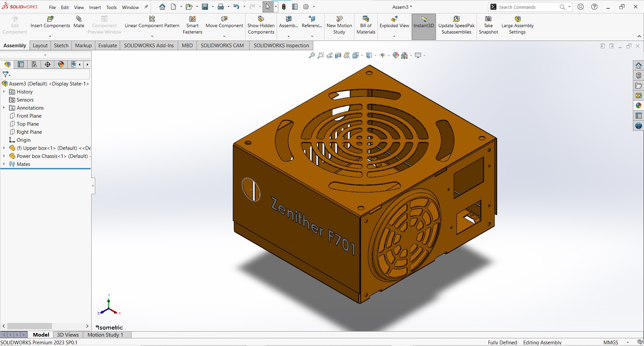Viewport: 644px width, 346px height.
Task: Click the MMGS unit system status
Action: (610, 342)
